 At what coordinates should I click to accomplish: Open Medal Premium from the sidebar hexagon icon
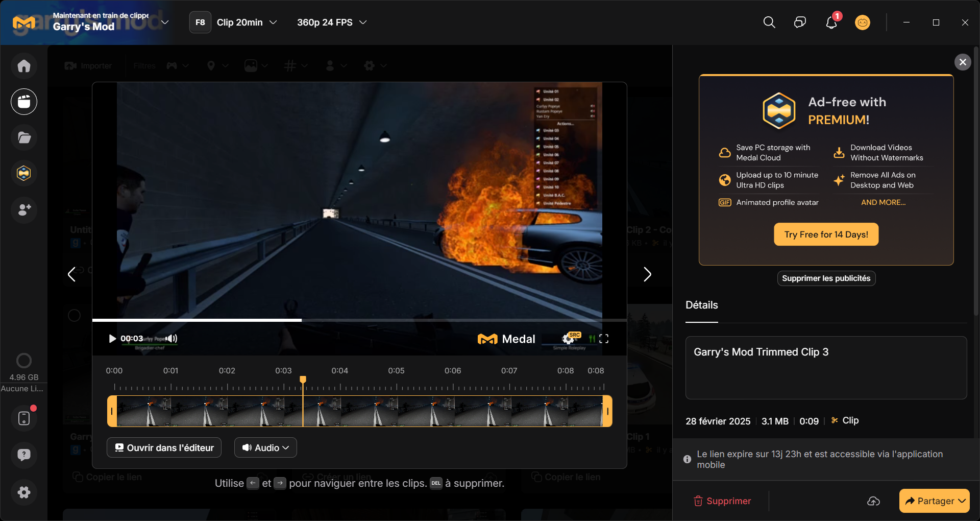(x=24, y=173)
